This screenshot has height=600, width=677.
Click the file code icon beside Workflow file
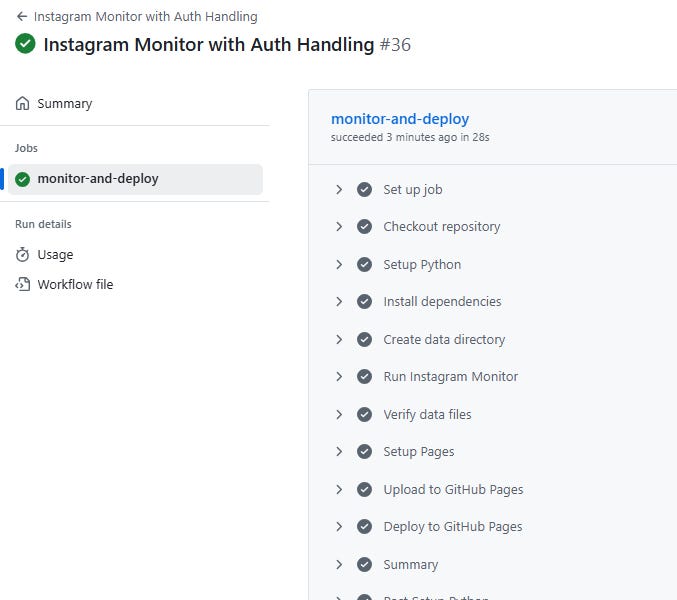22,284
